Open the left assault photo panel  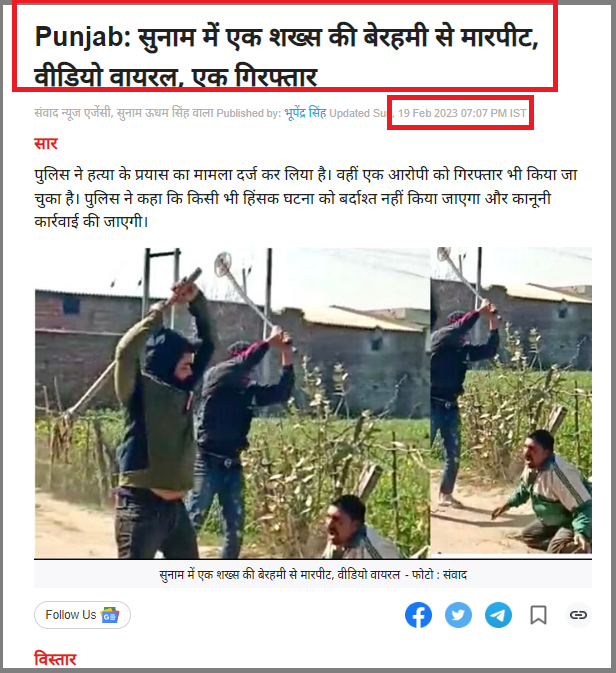(x=232, y=403)
